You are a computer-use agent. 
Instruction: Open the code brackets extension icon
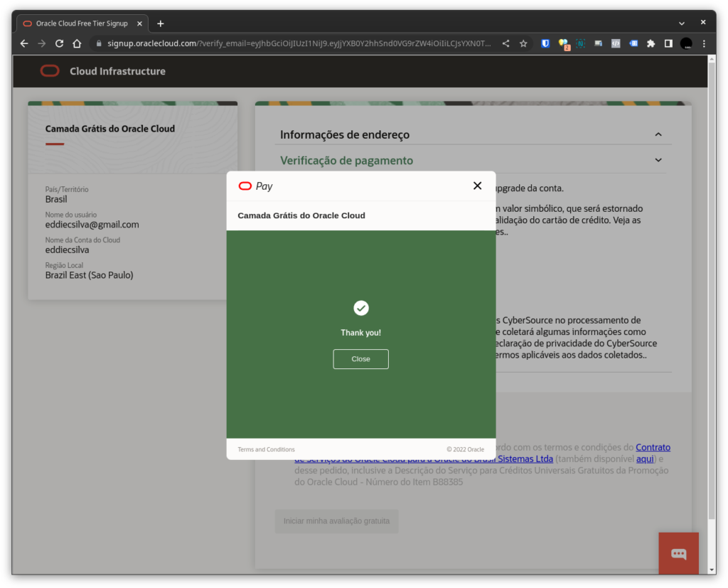pos(616,43)
